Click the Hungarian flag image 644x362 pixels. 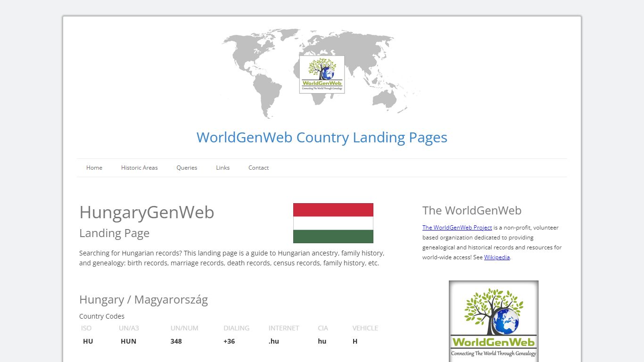[x=333, y=223]
